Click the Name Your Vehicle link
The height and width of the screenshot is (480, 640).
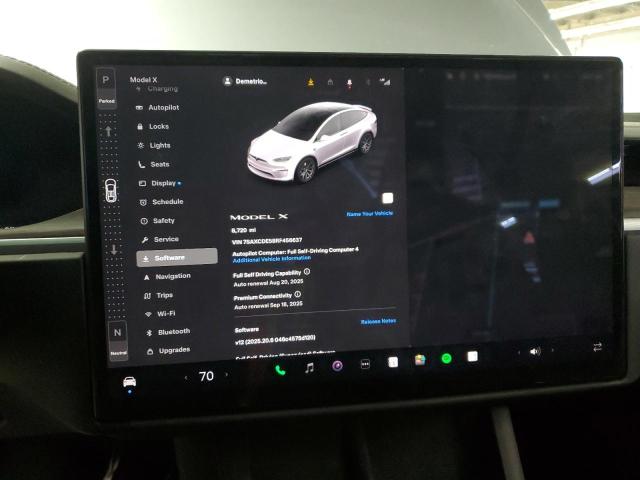[x=370, y=213]
